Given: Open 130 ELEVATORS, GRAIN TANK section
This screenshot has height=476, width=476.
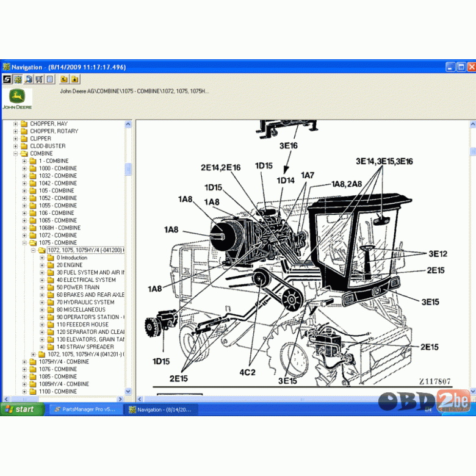Looking at the screenshot, I should (90, 339).
